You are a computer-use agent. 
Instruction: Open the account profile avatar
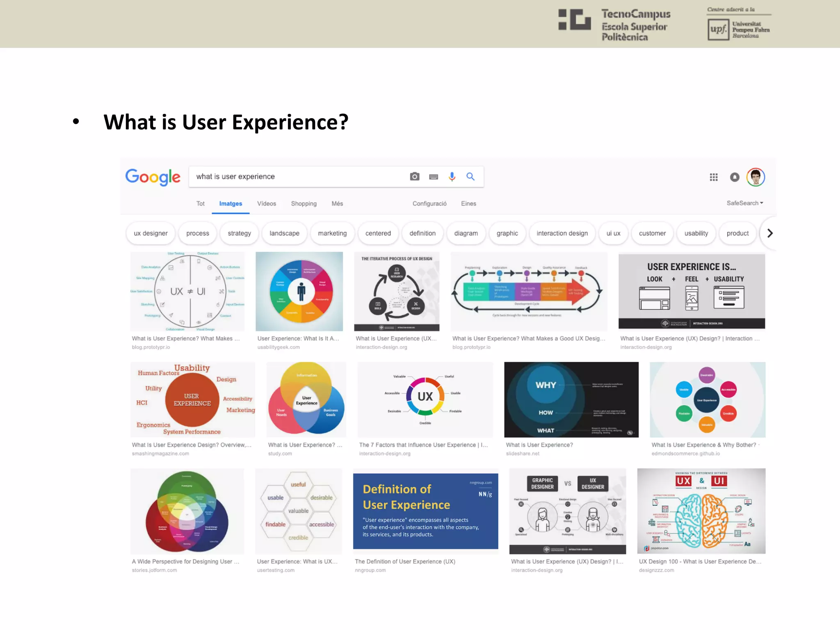point(756,177)
